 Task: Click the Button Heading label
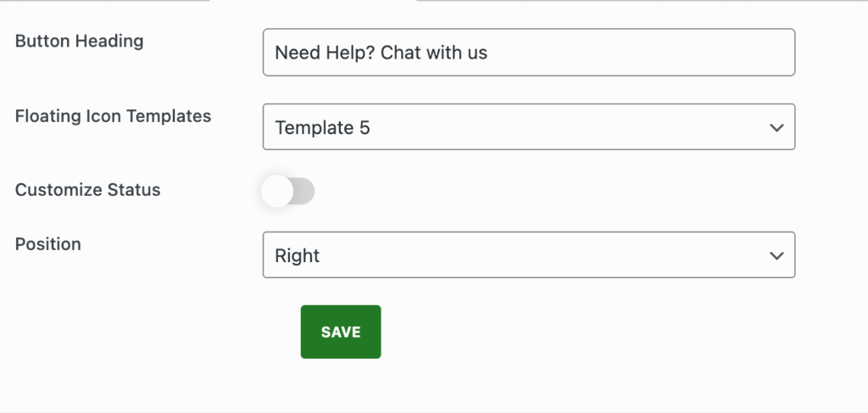[79, 41]
